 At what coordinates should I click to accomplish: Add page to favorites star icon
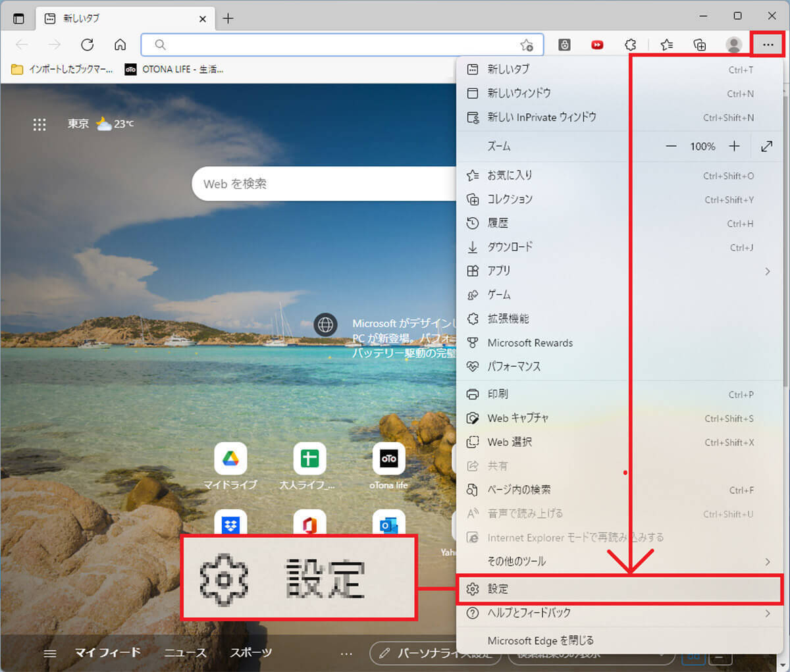pos(527,45)
